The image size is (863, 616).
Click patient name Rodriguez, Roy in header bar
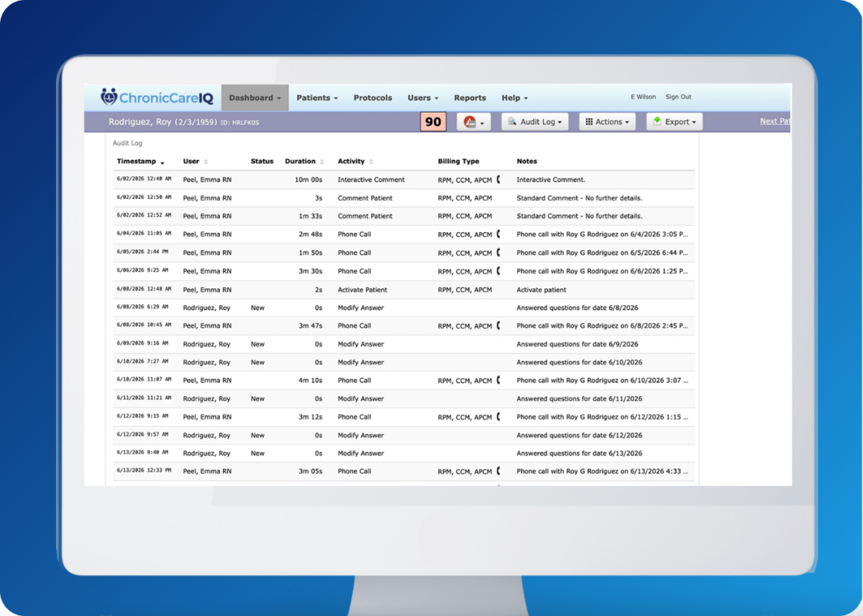(140, 122)
